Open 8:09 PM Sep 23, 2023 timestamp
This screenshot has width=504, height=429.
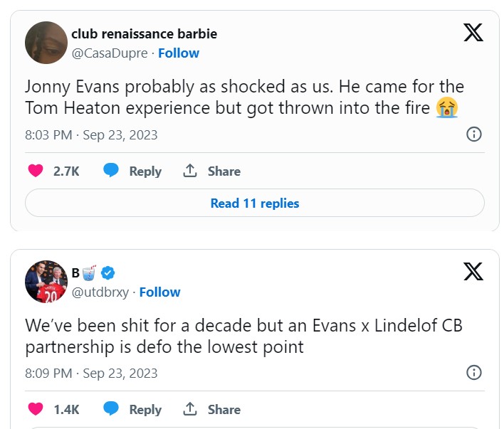point(91,373)
